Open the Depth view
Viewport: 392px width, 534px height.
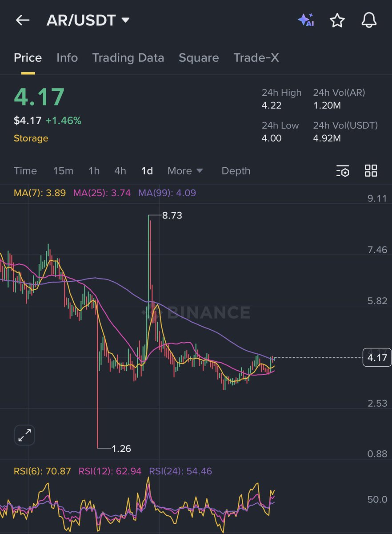(236, 171)
